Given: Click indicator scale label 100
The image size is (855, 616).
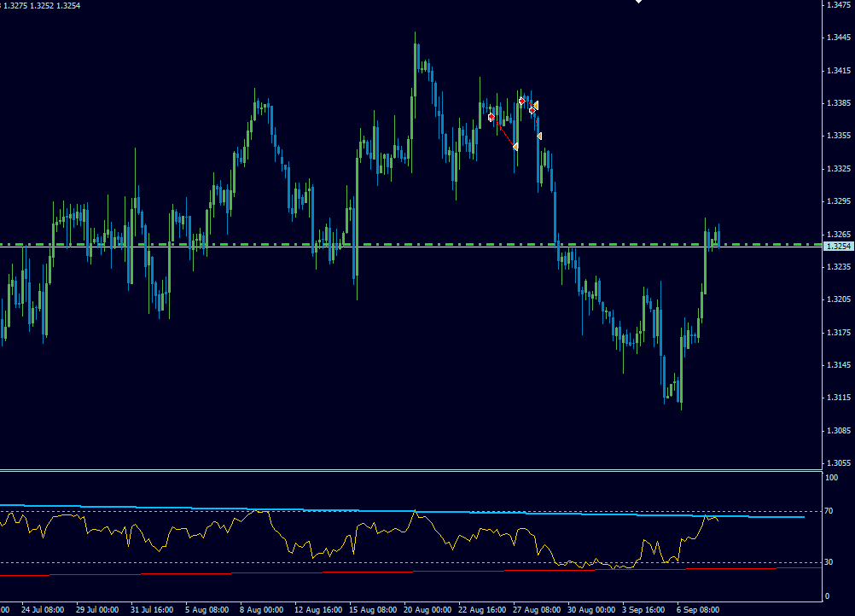Looking at the screenshot, I should [x=832, y=478].
